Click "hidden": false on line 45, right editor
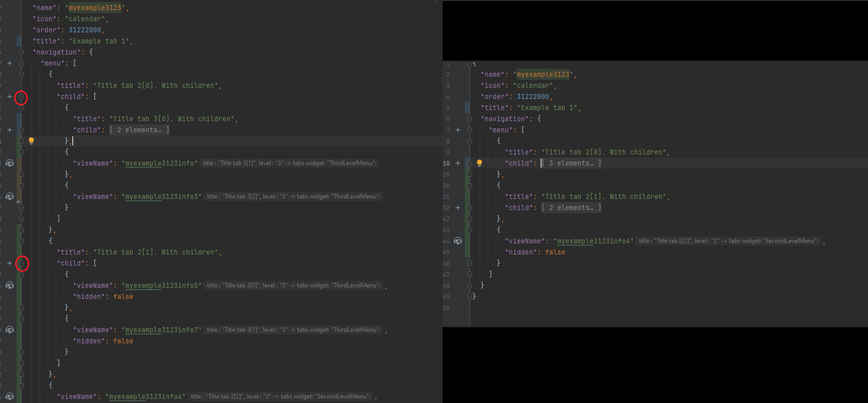The image size is (868, 403). [535, 252]
